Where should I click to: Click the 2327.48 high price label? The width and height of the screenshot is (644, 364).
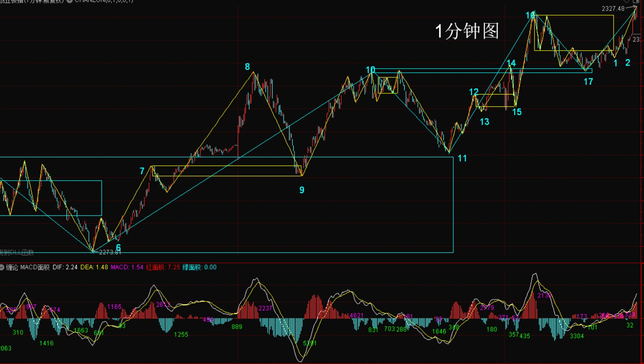pos(613,9)
